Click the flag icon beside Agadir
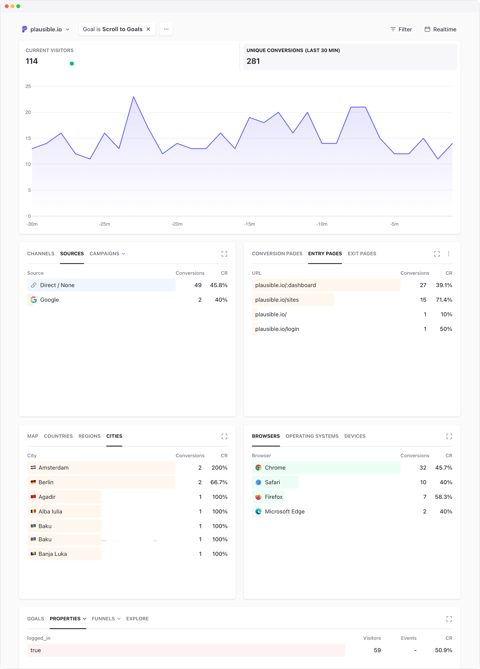 [33, 497]
